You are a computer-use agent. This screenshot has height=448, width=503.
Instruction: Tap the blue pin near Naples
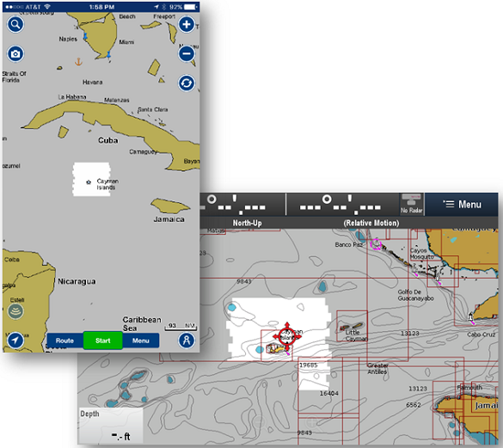click(x=85, y=35)
